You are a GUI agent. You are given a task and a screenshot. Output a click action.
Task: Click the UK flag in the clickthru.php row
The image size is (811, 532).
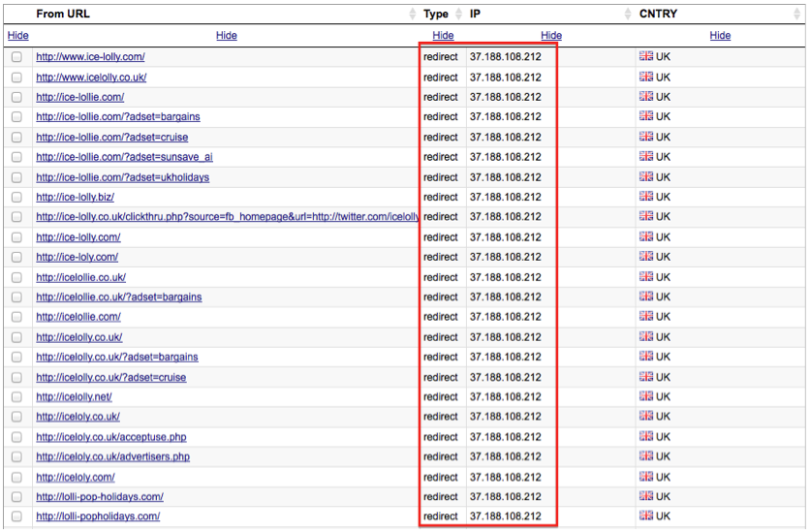[x=646, y=216]
